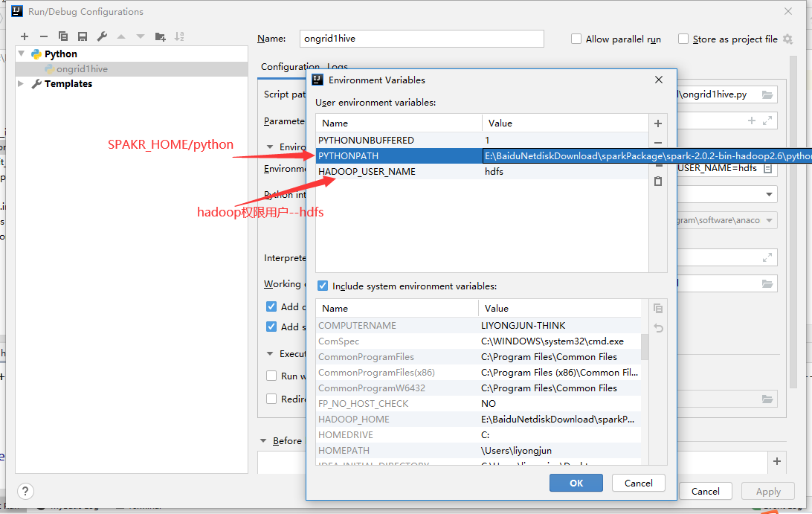The width and height of the screenshot is (812, 514).
Task: Switch to the Configuration tab
Action: pyautogui.click(x=290, y=66)
